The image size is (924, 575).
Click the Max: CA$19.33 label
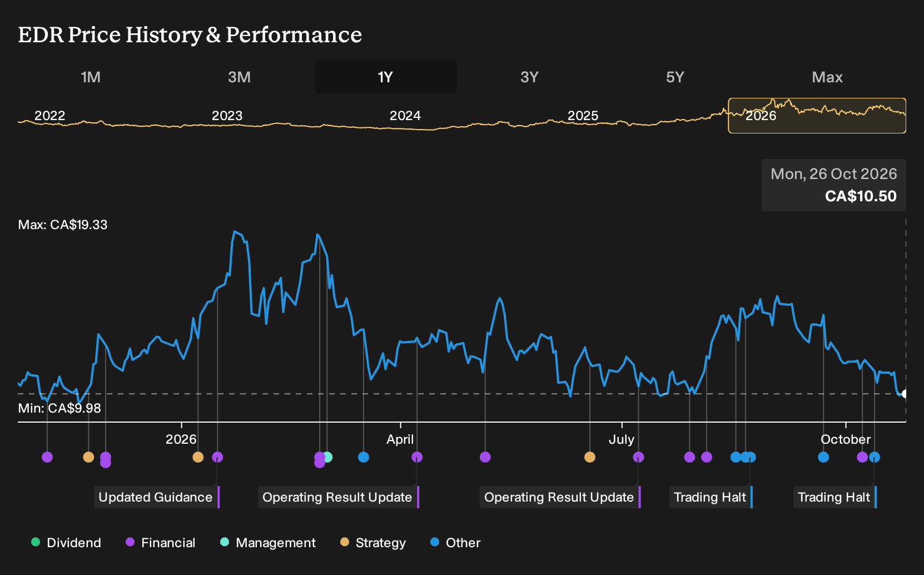[x=63, y=225]
